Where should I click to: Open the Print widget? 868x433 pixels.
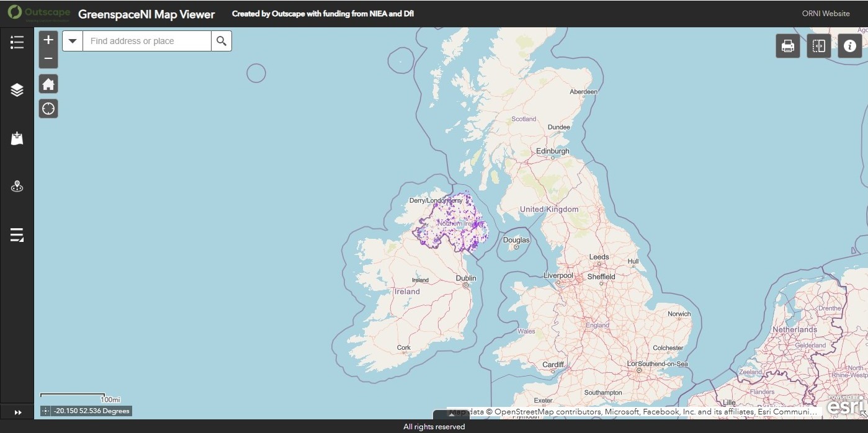point(787,46)
